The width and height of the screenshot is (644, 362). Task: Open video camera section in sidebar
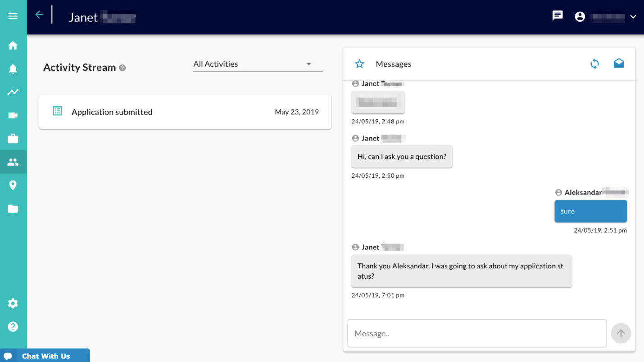tap(13, 116)
